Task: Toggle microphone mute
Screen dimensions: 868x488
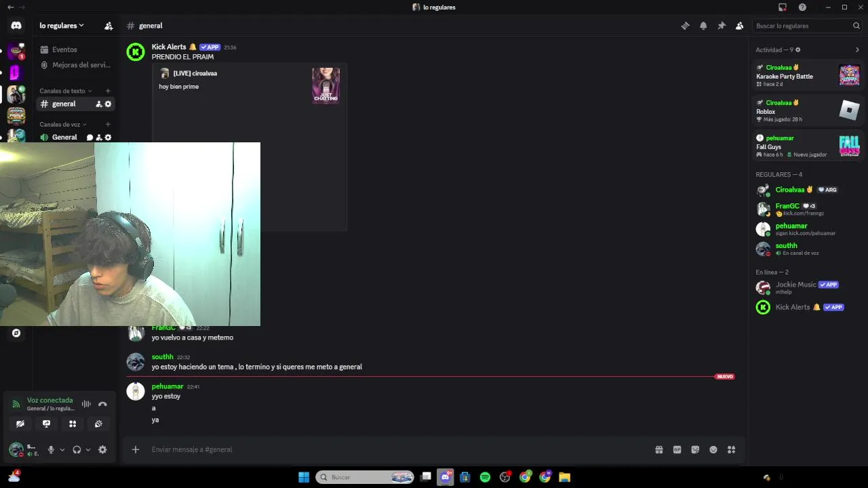Action: [x=51, y=449]
